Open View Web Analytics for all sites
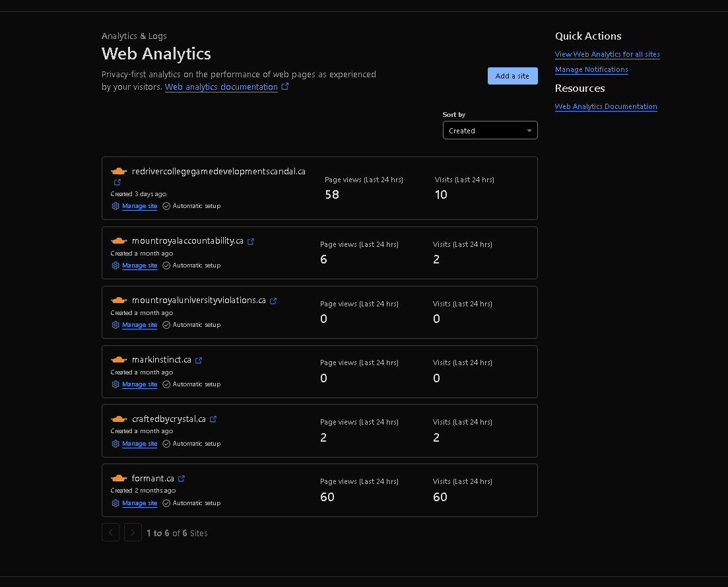 pos(607,54)
